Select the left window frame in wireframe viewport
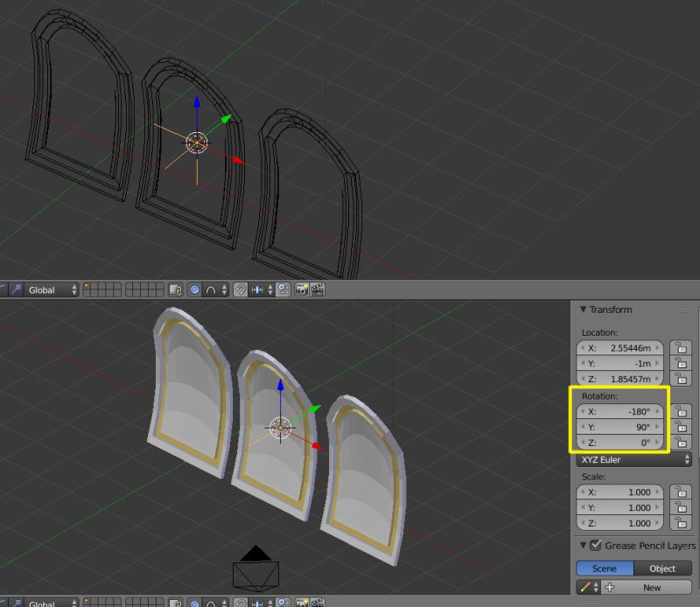Image resolution: width=700 pixels, height=607 pixels. point(80,105)
